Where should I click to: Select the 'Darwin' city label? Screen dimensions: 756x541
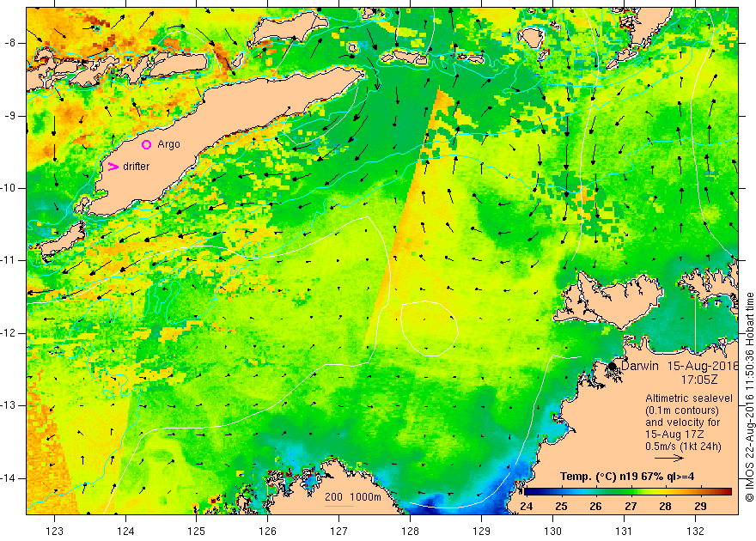[640, 366]
